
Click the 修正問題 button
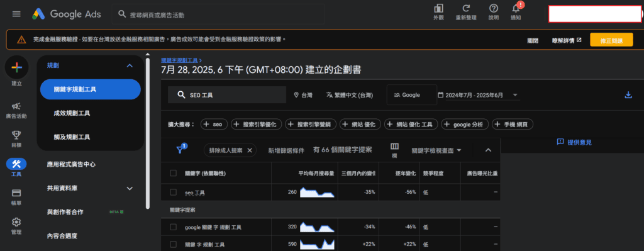611,40
